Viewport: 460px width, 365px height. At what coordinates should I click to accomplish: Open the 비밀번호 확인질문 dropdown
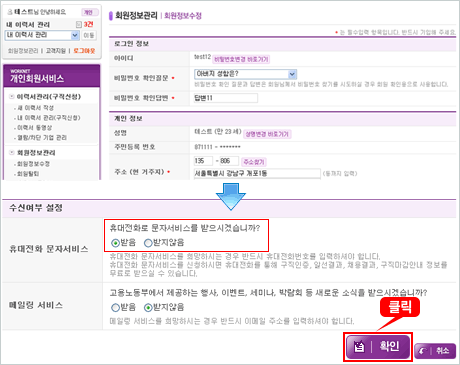[x=245, y=74]
